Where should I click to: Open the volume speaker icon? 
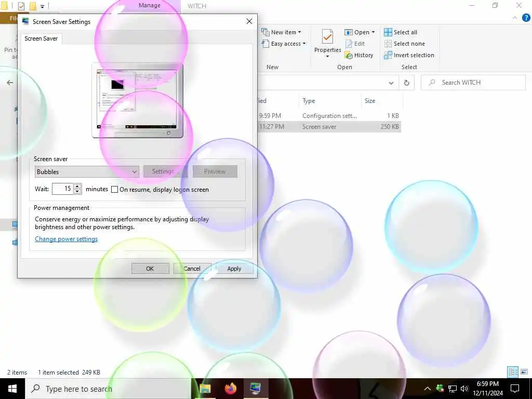[x=464, y=389]
